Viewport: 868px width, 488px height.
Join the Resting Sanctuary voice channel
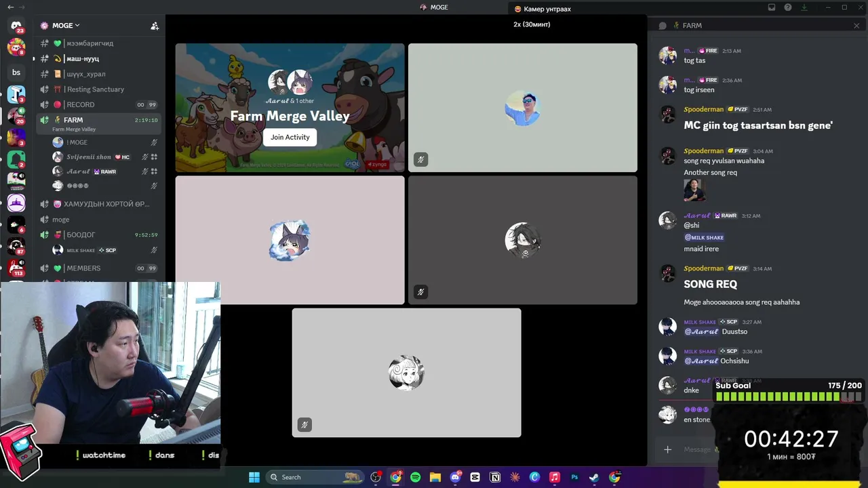click(x=99, y=89)
